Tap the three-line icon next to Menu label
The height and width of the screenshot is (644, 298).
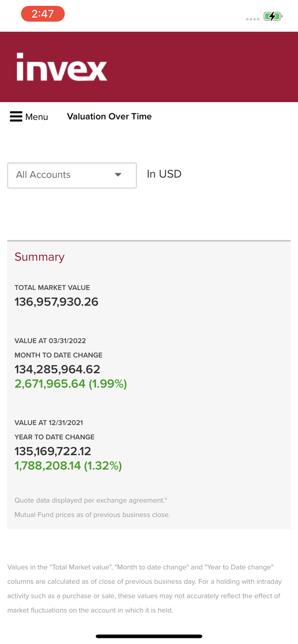tap(16, 116)
